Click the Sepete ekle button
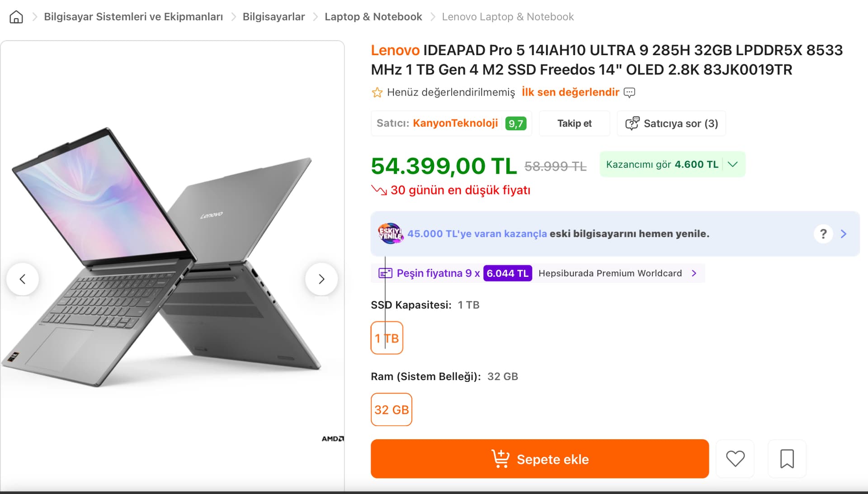Screen dimensions: 868x494 pos(539,459)
